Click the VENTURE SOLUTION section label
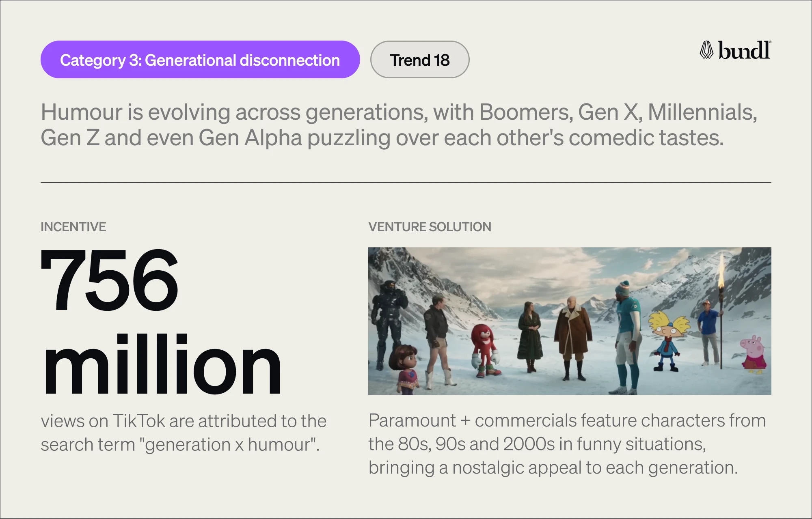This screenshot has height=519, width=812. pyautogui.click(x=430, y=227)
